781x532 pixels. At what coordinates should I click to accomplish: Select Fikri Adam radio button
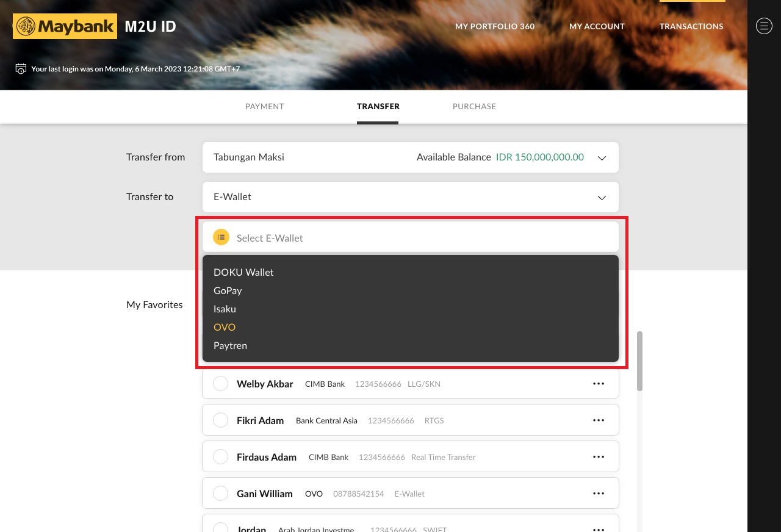[220, 420]
